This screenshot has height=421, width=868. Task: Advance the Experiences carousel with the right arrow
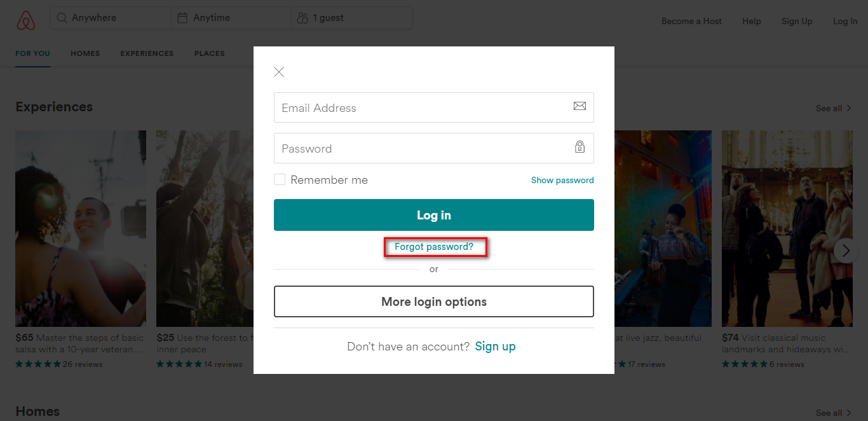(x=846, y=251)
